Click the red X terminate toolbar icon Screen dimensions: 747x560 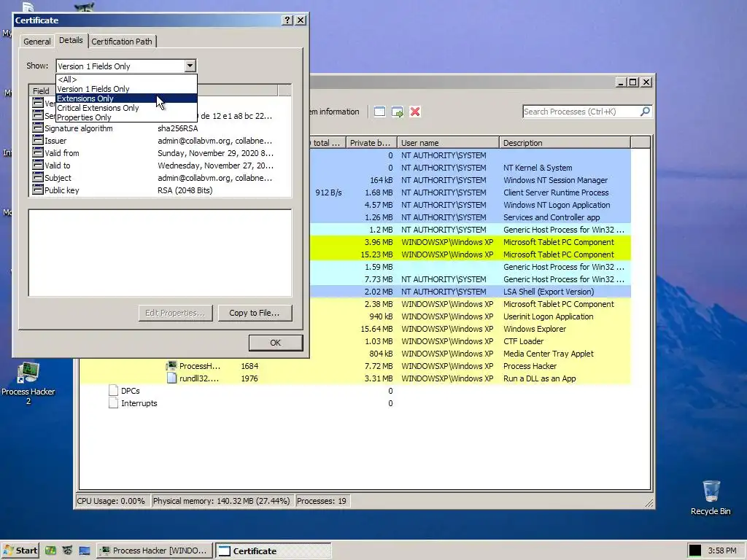(415, 112)
